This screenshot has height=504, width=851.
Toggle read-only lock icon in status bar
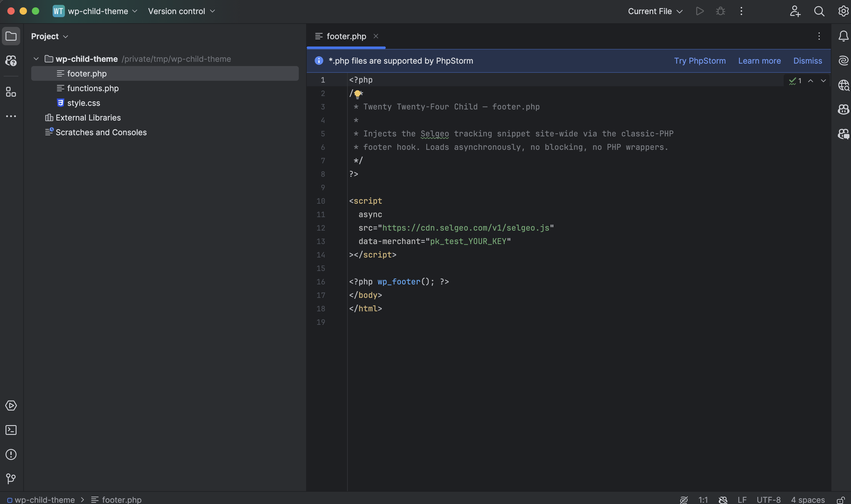click(x=841, y=500)
